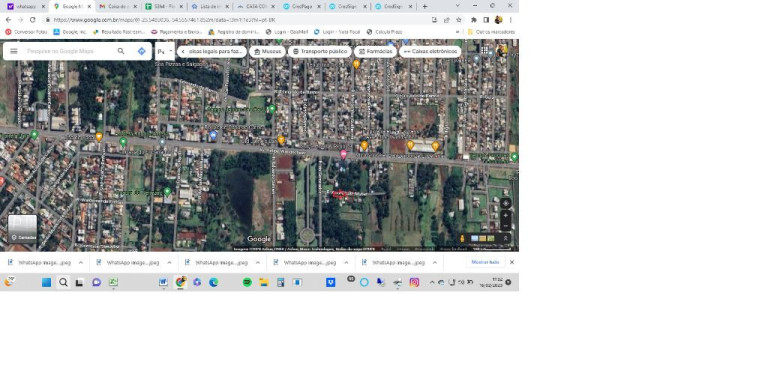Open the Windows Start menu
The image size is (768, 388).
coord(47,282)
